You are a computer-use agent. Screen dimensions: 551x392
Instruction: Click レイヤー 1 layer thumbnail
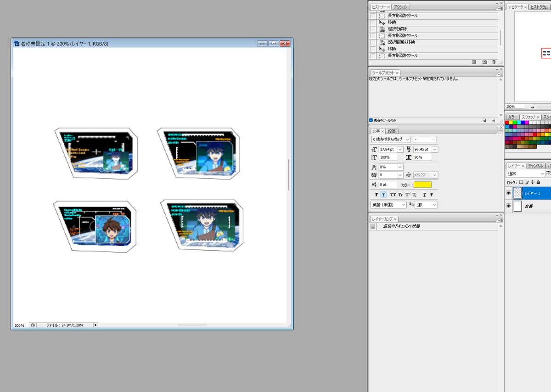(x=517, y=194)
